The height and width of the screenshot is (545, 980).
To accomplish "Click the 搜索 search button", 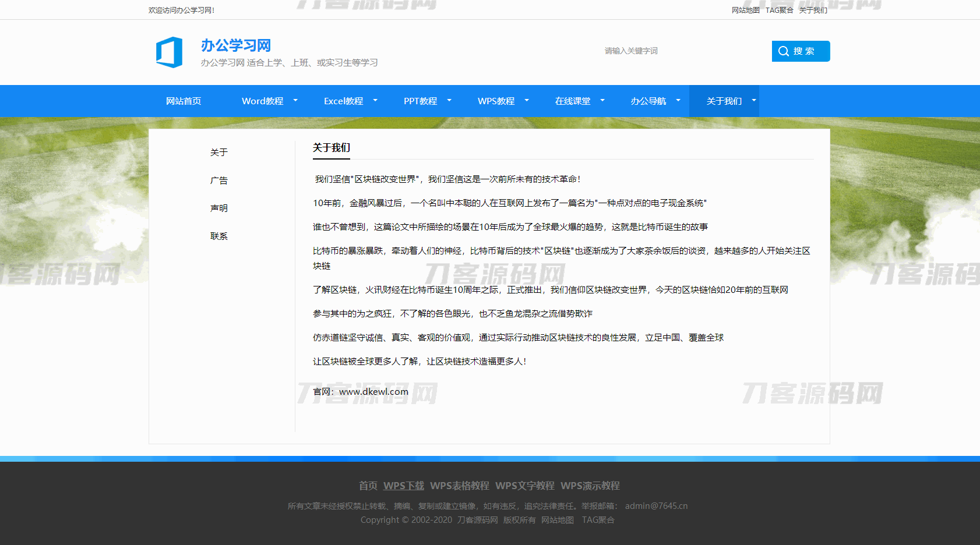I will coord(801,51).
